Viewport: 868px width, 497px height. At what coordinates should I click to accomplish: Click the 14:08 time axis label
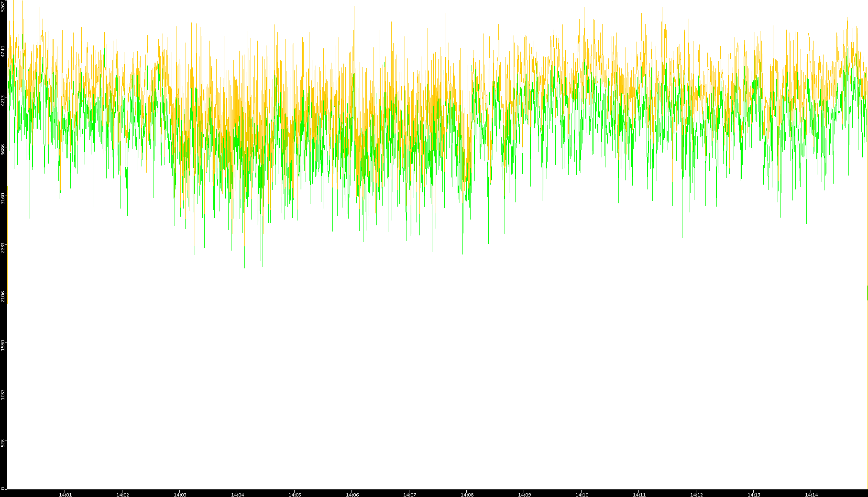pos(467,495)
